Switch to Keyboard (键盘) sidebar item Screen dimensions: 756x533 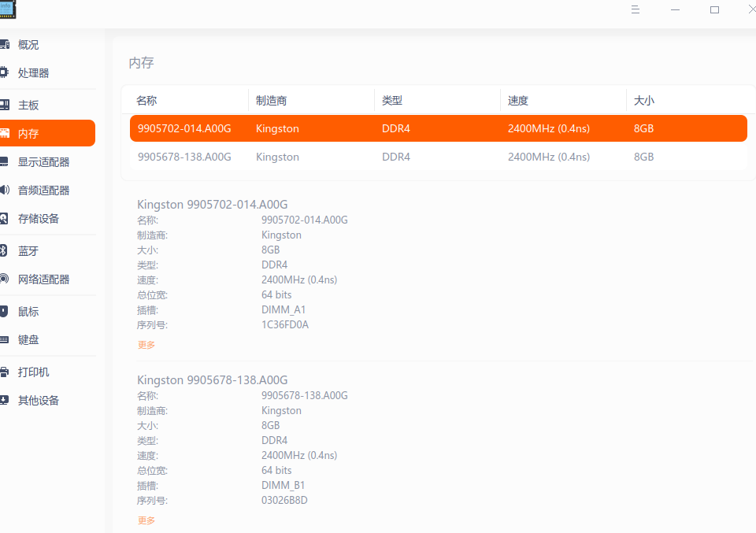[x=28, y=340]
